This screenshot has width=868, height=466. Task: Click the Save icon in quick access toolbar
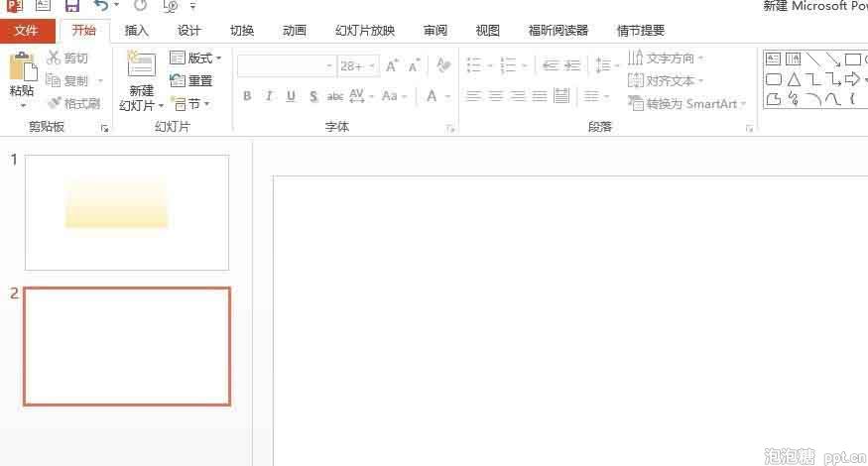(72, 6)
